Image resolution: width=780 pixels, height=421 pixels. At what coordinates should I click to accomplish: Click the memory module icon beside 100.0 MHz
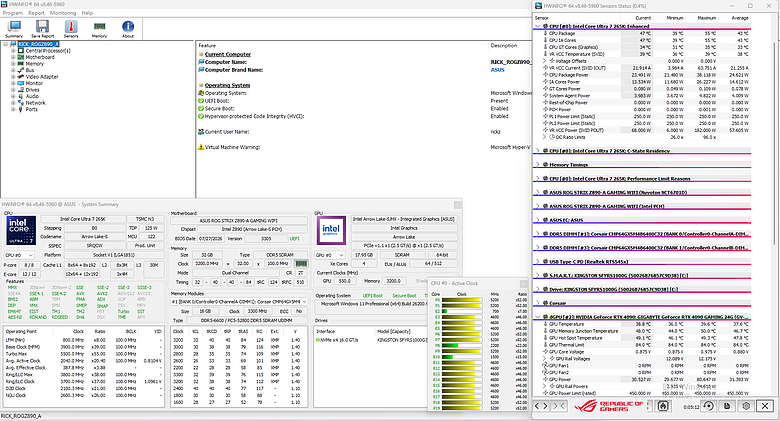301,264
